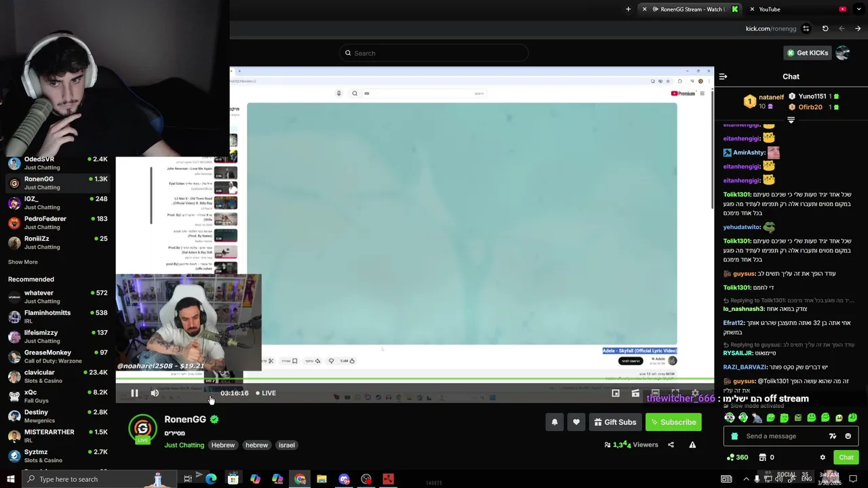Open channel points balance 360

coord(737,457)
